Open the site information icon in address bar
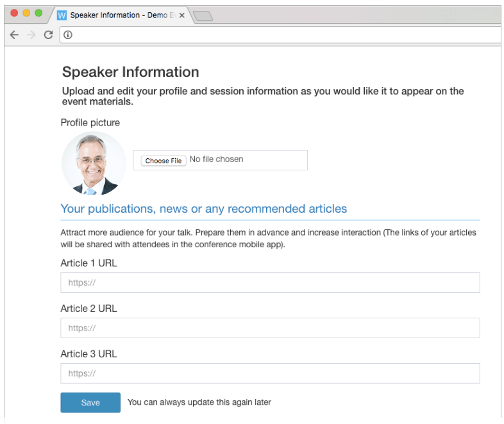The image size is (504, 424). click(x=68, y=35)
